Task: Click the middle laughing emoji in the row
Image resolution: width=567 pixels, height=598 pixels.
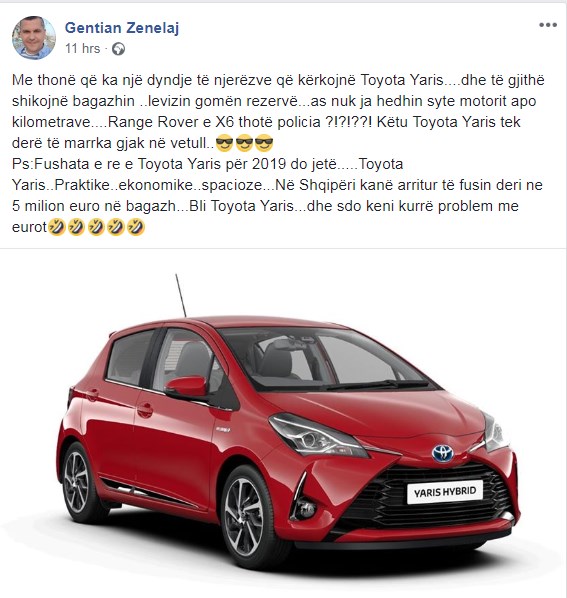Action: (96, 227)
